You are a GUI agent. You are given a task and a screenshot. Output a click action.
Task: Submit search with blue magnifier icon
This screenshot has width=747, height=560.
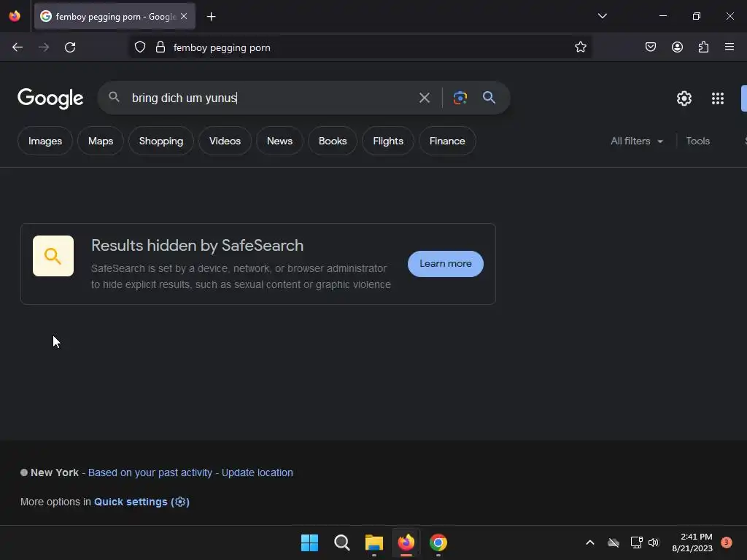pos(489,98)
